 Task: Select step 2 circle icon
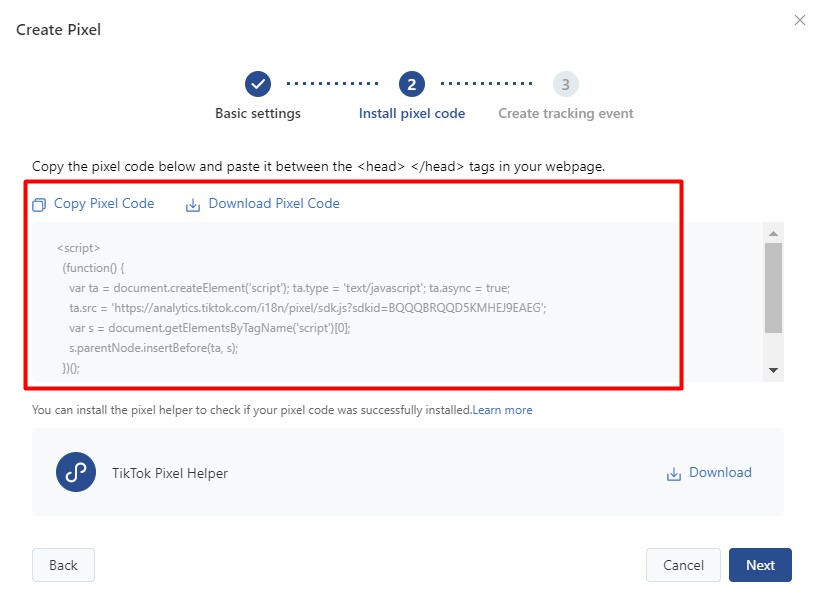[x=412, y=84]
